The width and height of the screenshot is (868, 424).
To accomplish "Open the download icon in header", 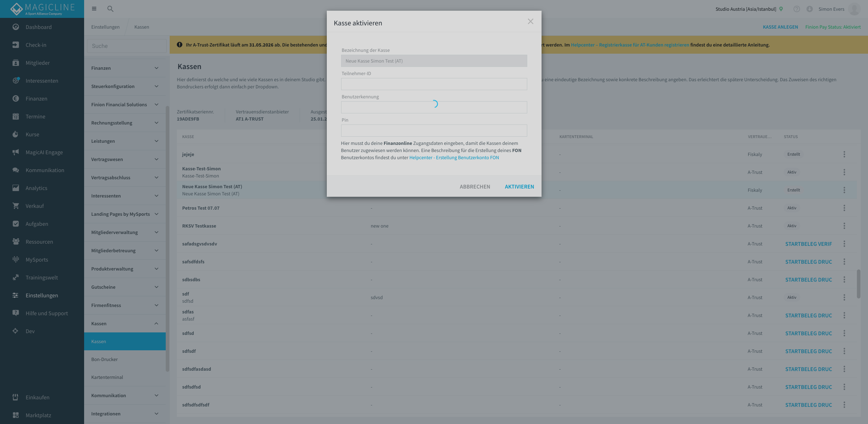I will tap(809, 9).
